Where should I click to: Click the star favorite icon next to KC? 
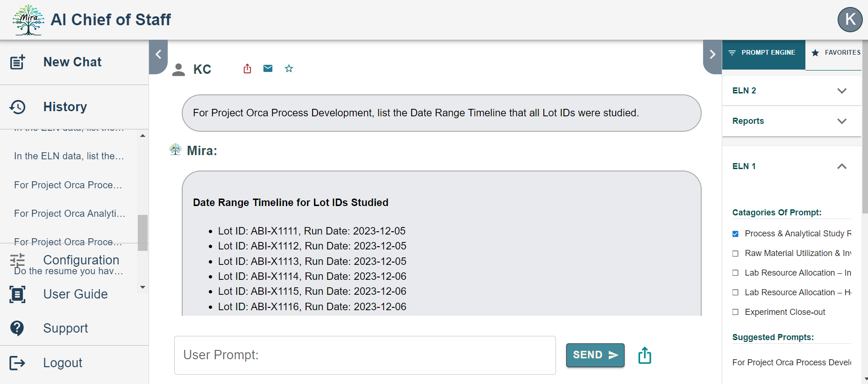coord(289,69)
